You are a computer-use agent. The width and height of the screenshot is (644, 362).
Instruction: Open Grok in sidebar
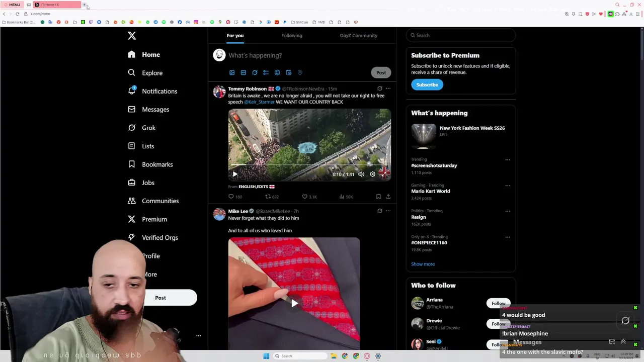142,128
